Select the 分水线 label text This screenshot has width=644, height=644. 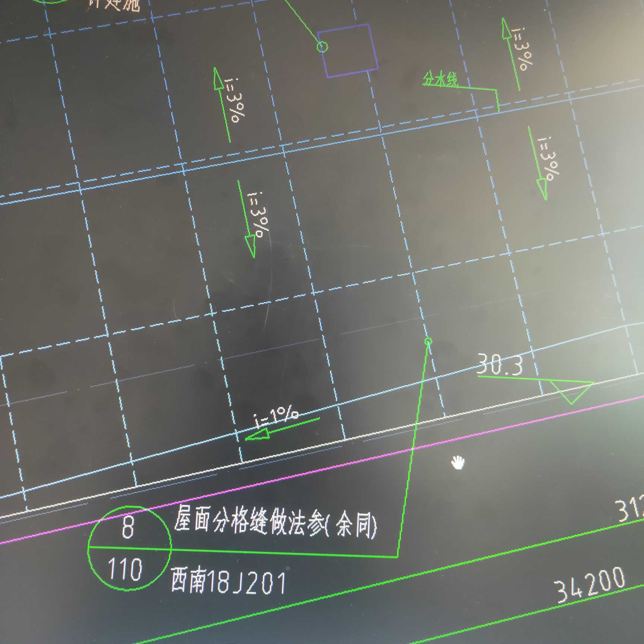tap(441, 80)
